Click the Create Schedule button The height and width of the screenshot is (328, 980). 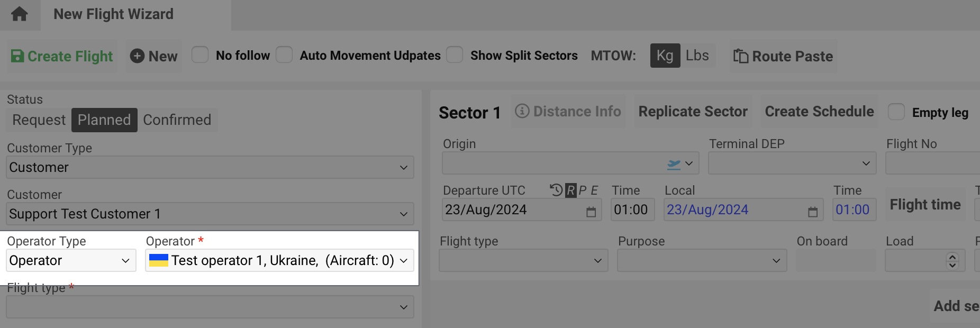coord(819,112)
